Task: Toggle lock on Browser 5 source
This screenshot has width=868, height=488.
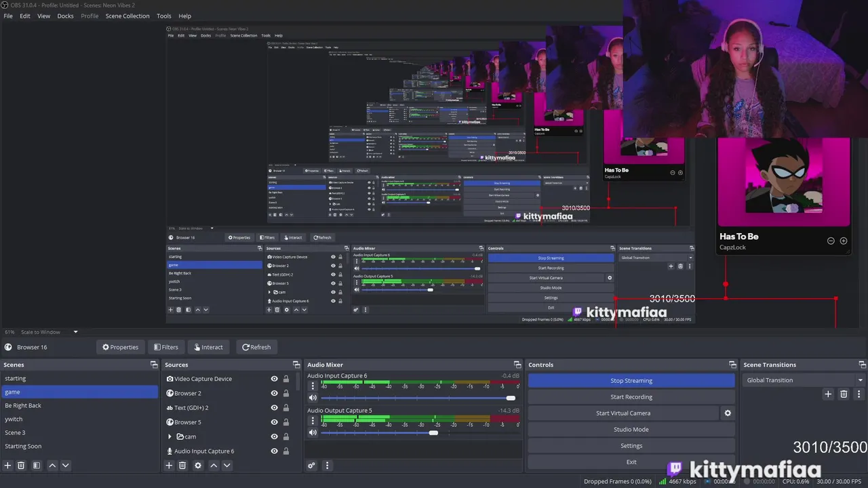Action: (286, 422)
